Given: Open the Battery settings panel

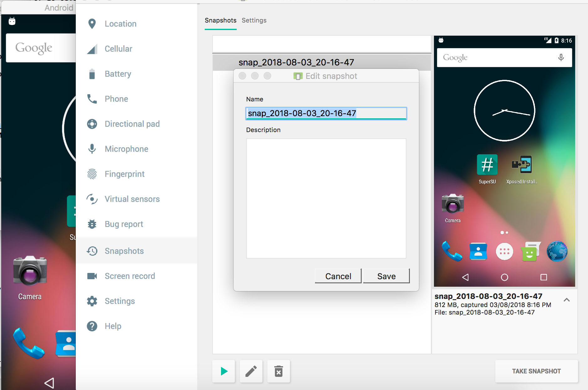Looking at the screenshot, I should tap(118, 74).
